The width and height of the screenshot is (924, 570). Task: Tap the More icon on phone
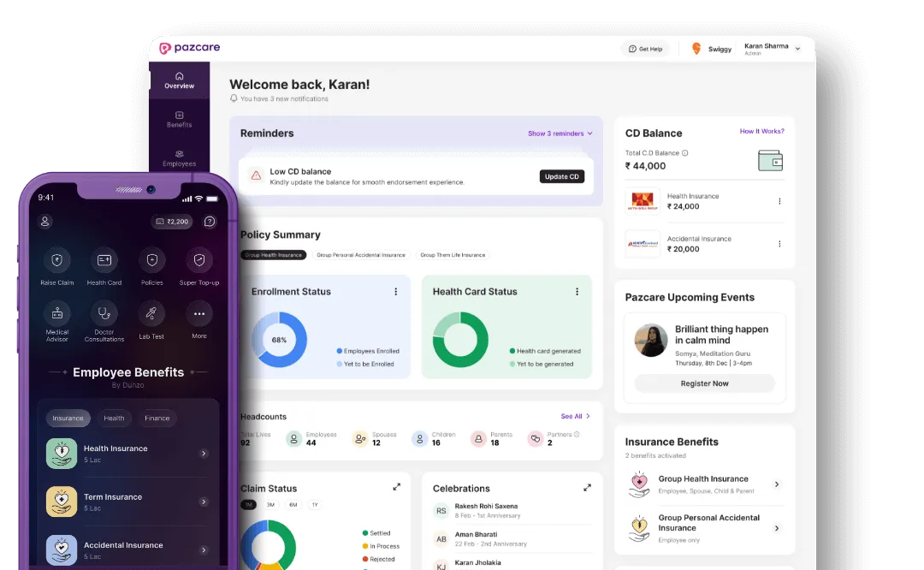point(199,313)
